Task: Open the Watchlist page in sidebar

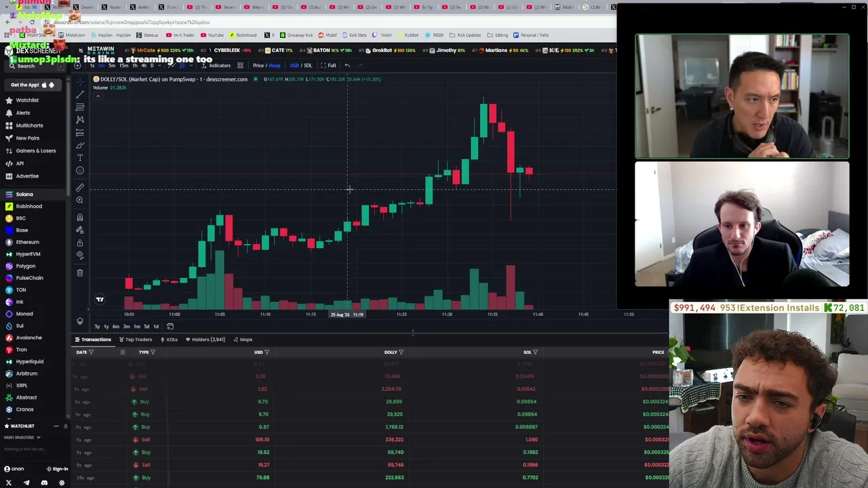Action: pos(22,100)
